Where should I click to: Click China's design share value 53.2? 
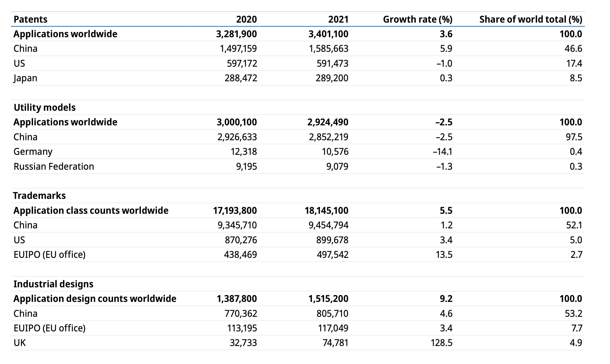pyautogui.click(x=575, y=314)
